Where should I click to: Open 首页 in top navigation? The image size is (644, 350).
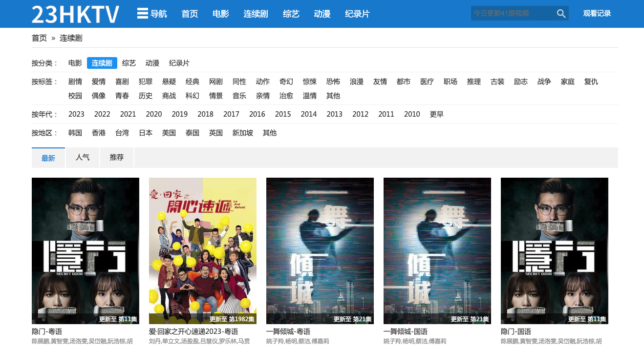tap(190, 14)
